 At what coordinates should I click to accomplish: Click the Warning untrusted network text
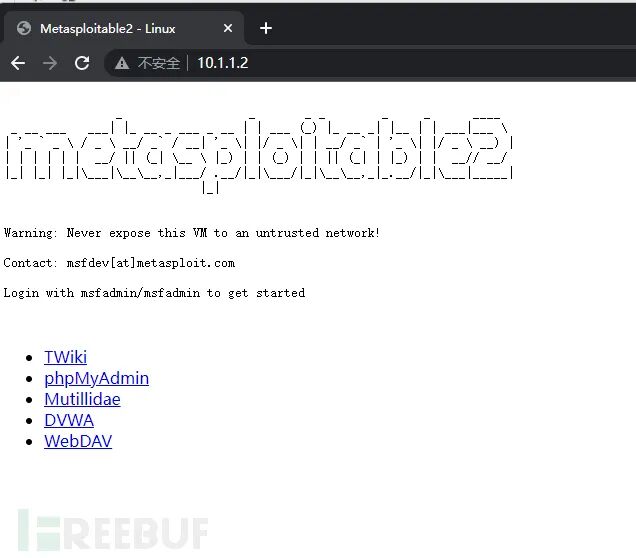[x=191, y=233]
